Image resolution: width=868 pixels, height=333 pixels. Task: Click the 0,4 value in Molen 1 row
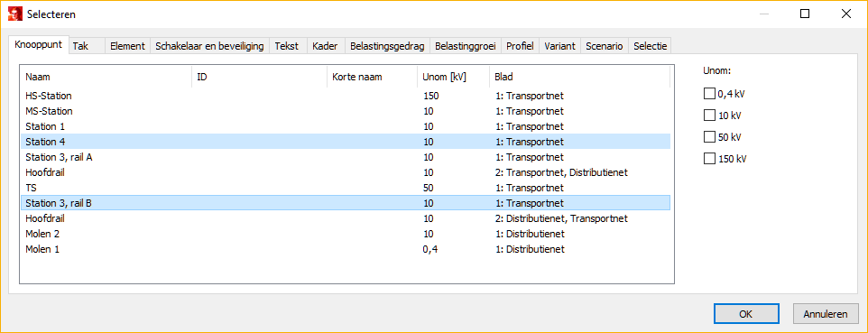[x=429, y=249]
